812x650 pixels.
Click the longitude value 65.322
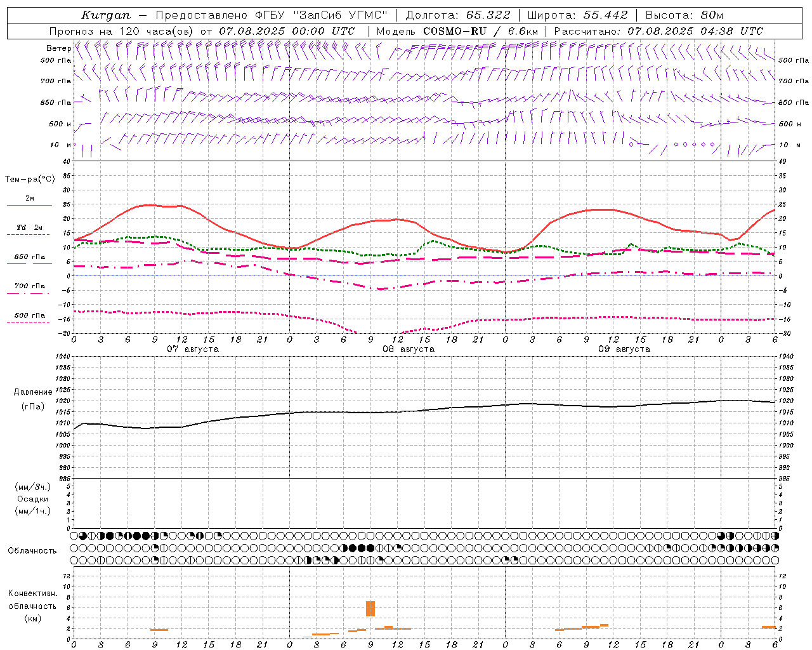(488, 15)
